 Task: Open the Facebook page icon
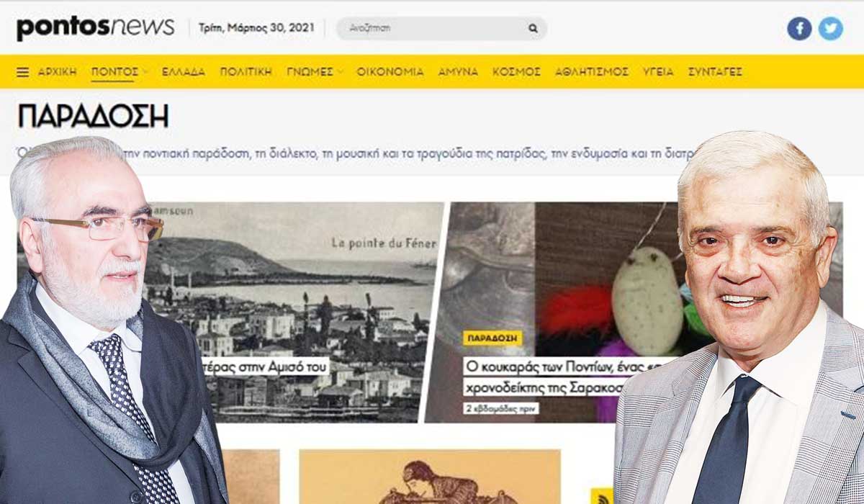coord(799,29)
